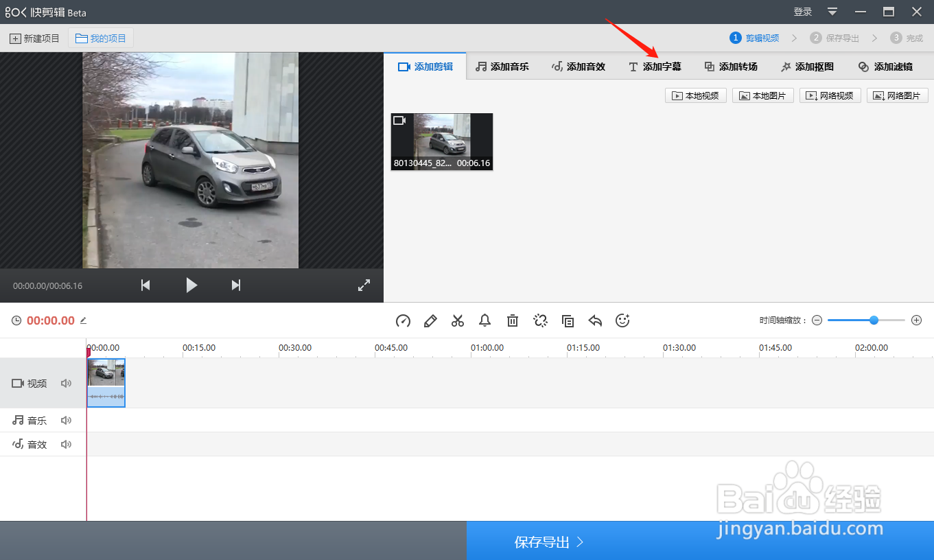The width and height of the screenshot is (934, 560).
Task: Click the preview video frame
Action: point(191,160)
